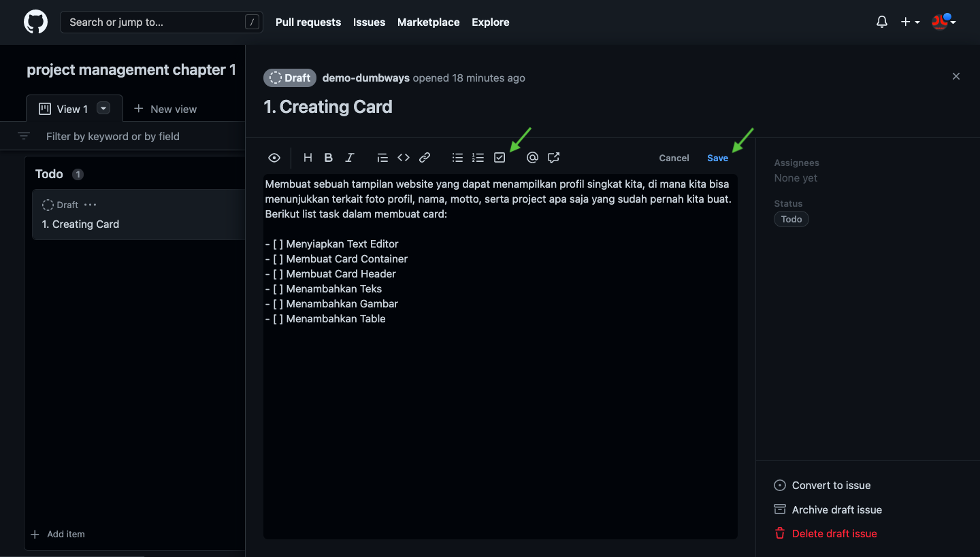Open View 1 options dropdown
The width and height of the screenshot is (980, 557).
103,108
